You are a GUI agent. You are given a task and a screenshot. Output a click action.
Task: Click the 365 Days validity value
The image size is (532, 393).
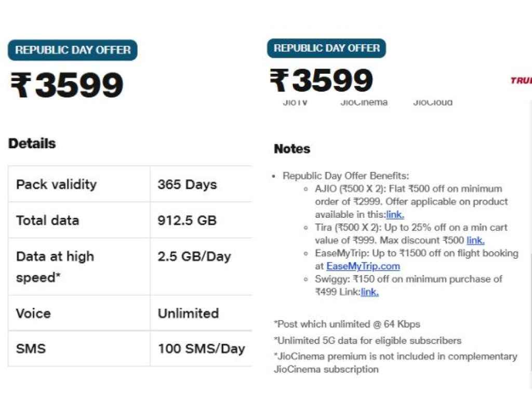tap(187, 185)
